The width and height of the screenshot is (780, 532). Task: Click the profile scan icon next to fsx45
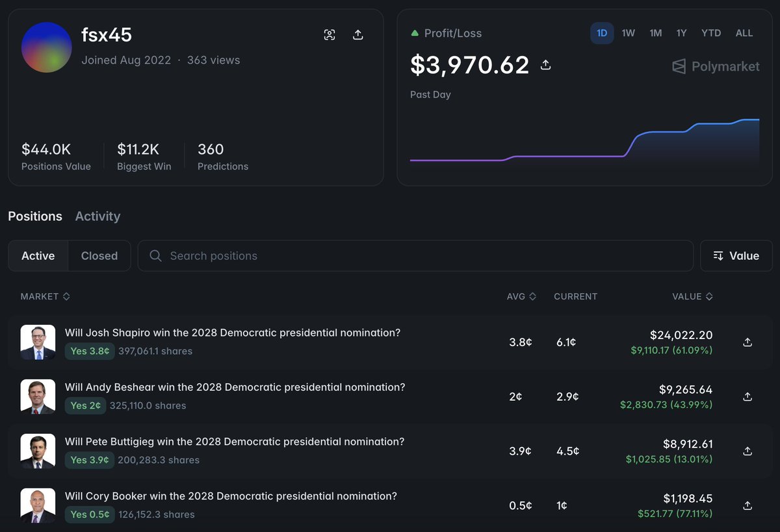click(330, 35)
